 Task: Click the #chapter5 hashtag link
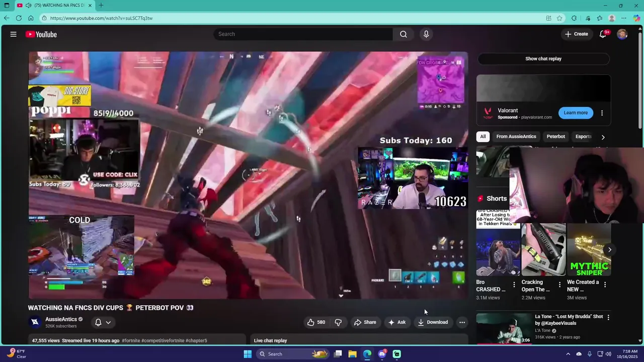[x=196, y=340]
